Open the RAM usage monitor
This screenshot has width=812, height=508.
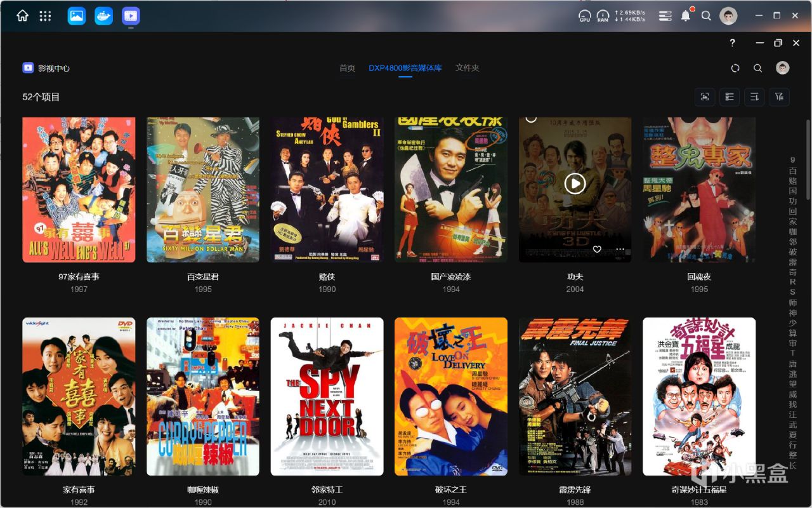pyautogui.click(x=603, y=16)
